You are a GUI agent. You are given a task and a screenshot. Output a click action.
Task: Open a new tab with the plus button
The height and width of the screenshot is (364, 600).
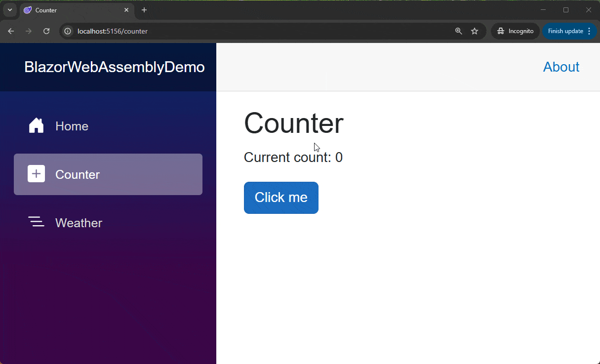(x=144, y=10)
